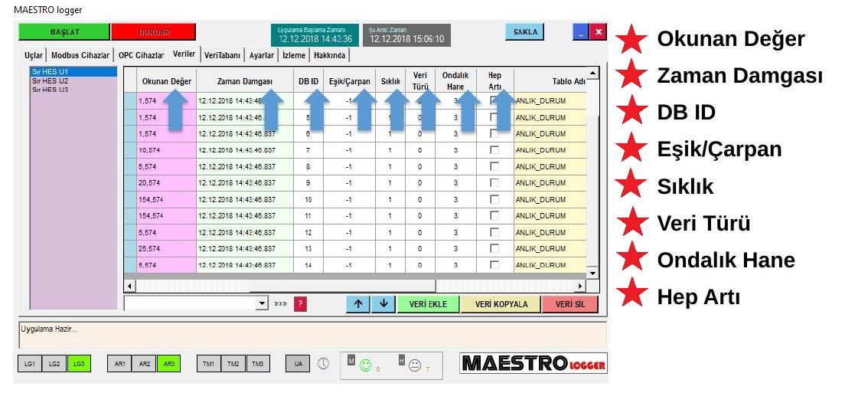Screen dimensions: 868x393
Task: Check Hep Artı box in DB ID 9 row
Action: coord(494,182)
